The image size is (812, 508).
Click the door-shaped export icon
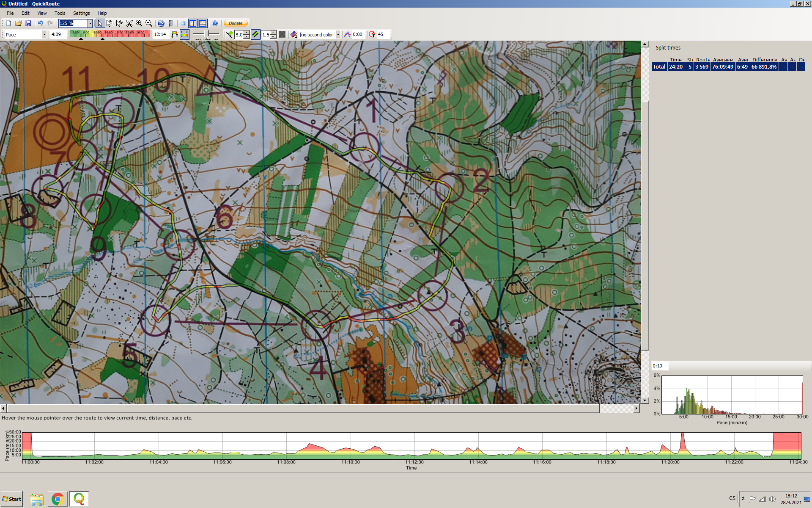[170, 23]
